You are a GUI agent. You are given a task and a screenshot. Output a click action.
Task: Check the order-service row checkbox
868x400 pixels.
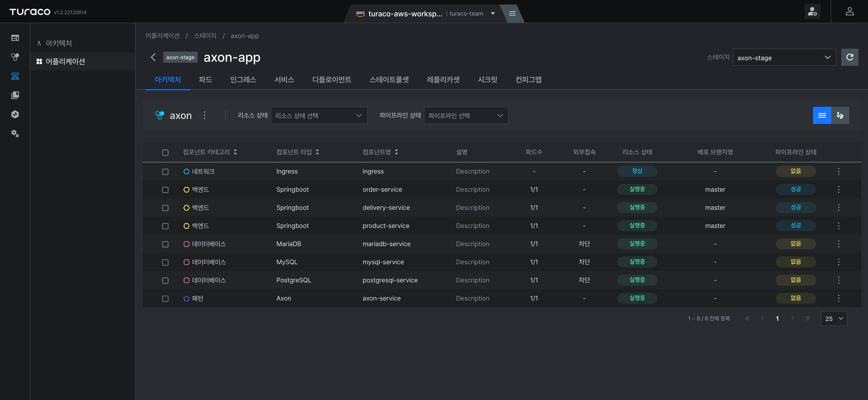165,190
